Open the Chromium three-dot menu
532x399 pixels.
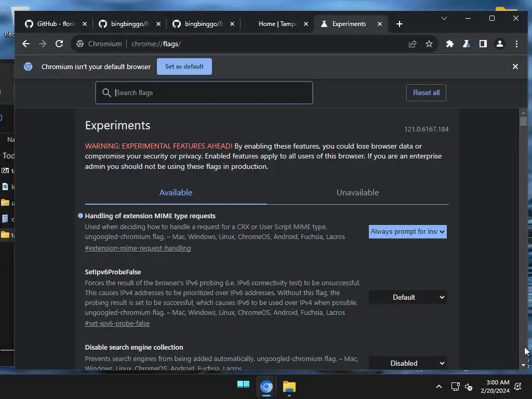pyautogui.click(x=517, y=44)
